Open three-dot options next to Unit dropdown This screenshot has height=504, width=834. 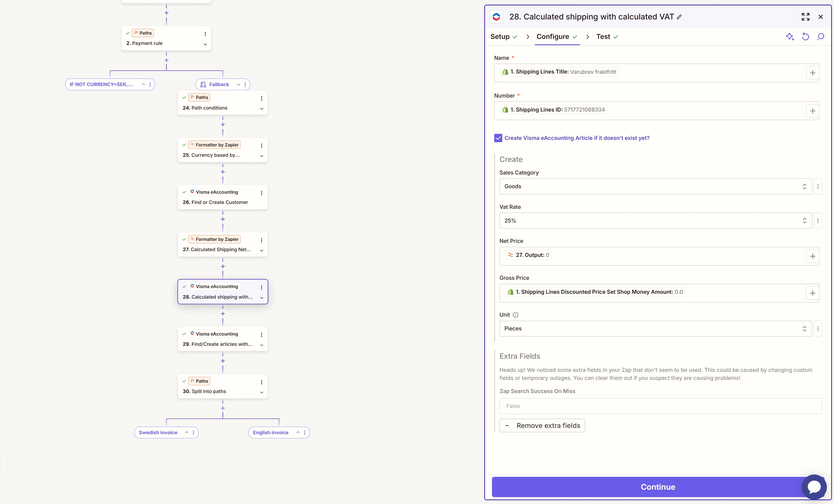coord(818,329)
